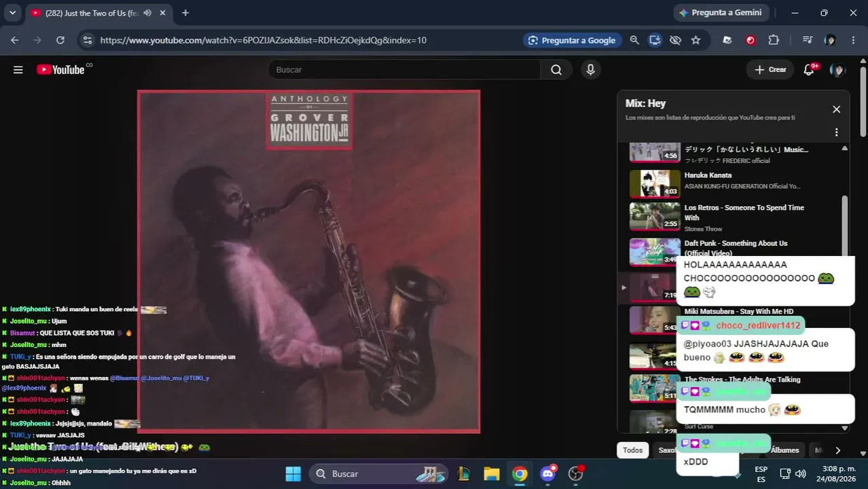Click the Windows taskbar Buscar search box
Screen dimensions: 868x489
click(379, 473)
